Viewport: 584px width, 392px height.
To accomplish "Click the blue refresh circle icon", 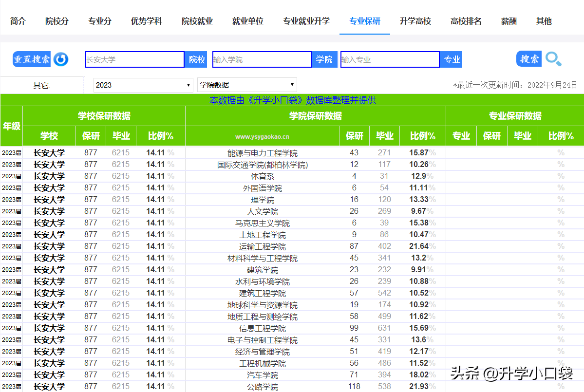I will pyautogui.click(x=61, y=59).
